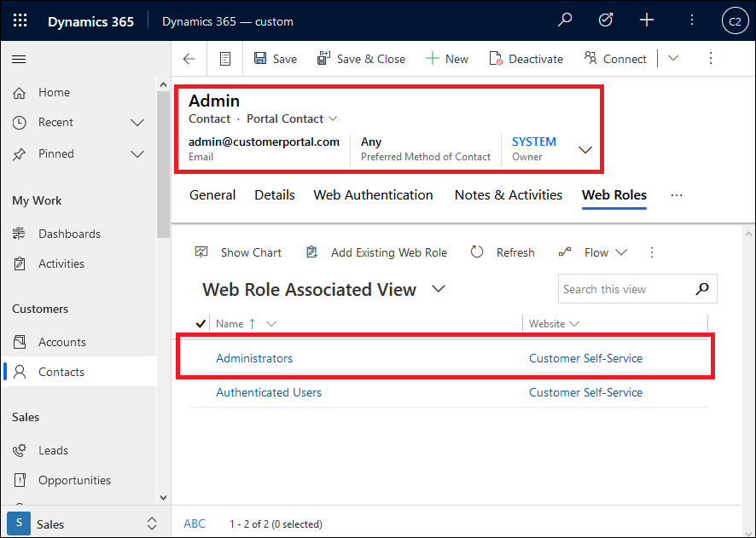Open the record set form icon
This screenshot has height=538, width=756.
225,59
